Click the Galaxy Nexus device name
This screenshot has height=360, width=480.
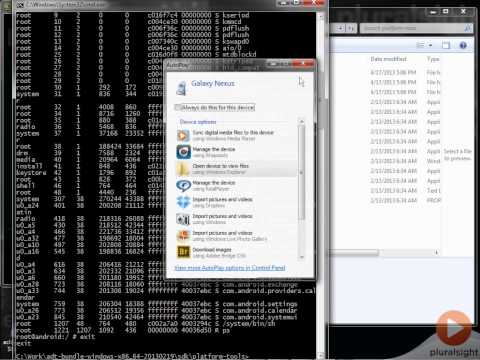coord(213,83)
